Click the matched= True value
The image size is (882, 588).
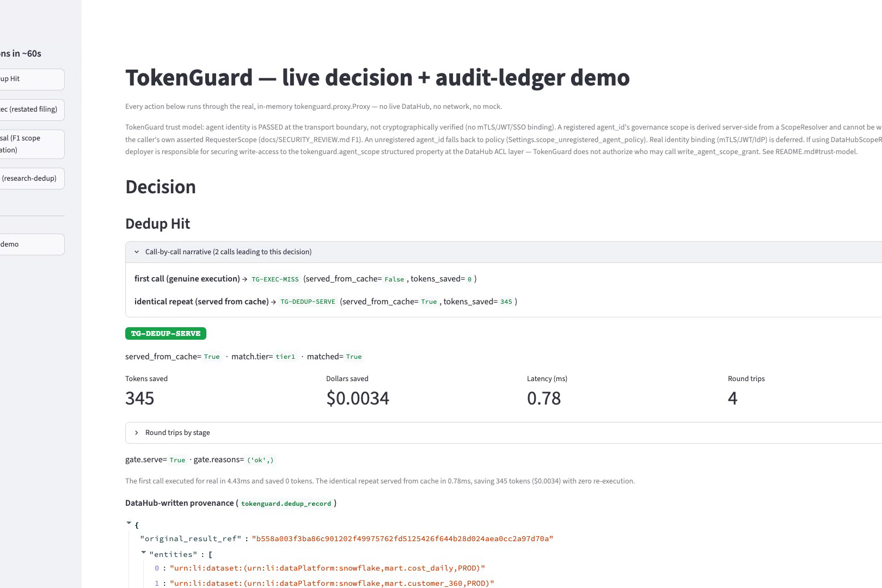[x=354, y=357]
